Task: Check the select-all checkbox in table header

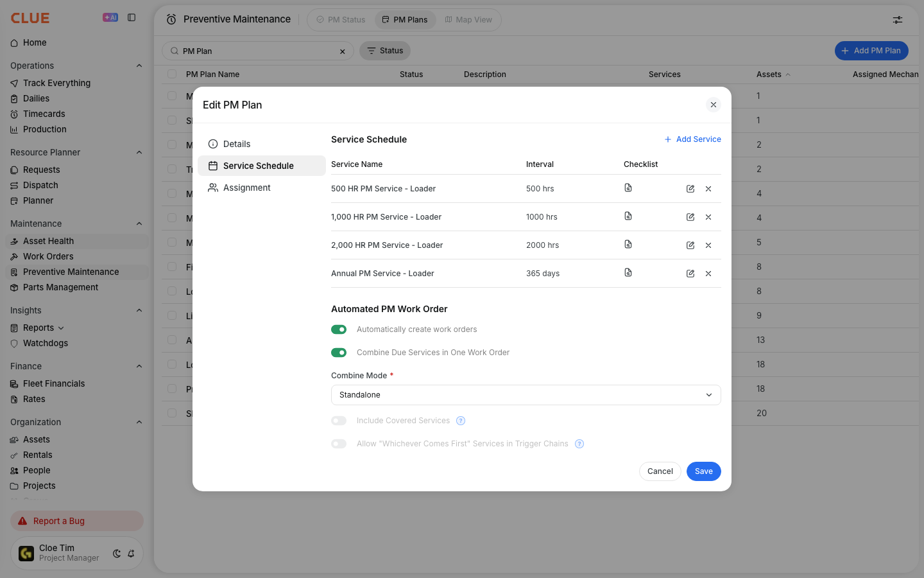Action: (172, 74)
